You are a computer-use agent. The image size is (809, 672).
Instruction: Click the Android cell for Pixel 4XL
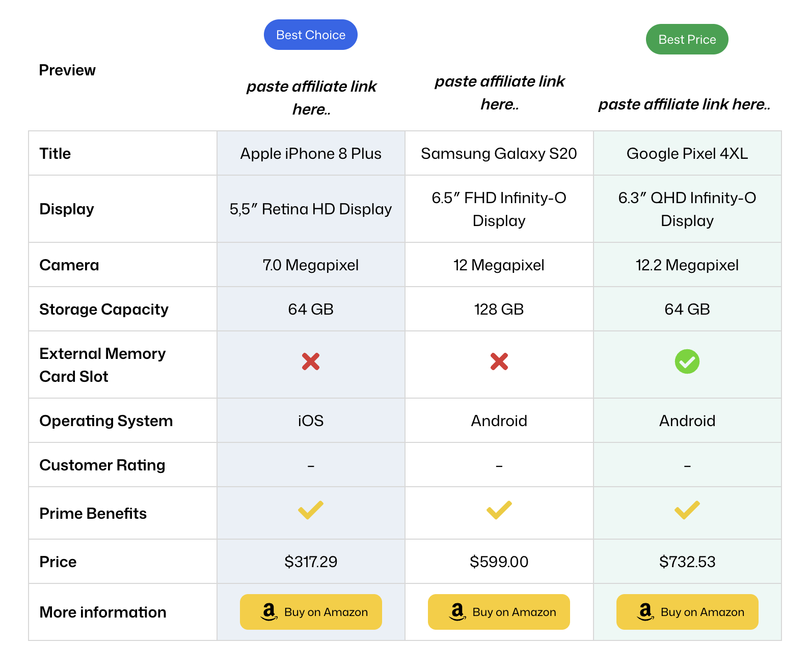coord(687,421)
